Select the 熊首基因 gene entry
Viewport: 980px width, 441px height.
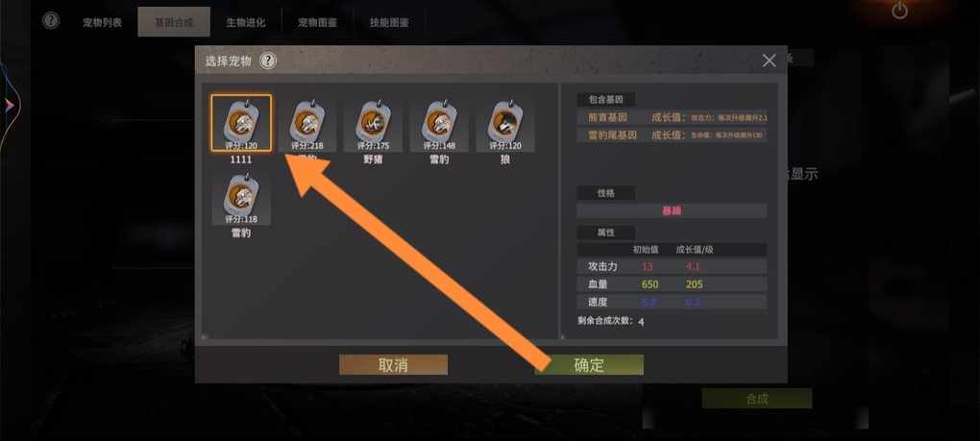[672, 117]
